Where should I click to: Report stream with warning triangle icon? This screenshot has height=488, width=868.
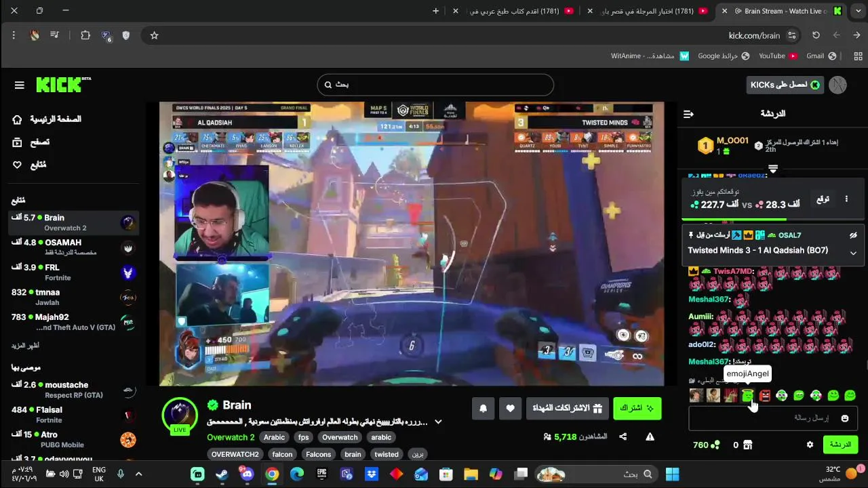tap(650, 437)
